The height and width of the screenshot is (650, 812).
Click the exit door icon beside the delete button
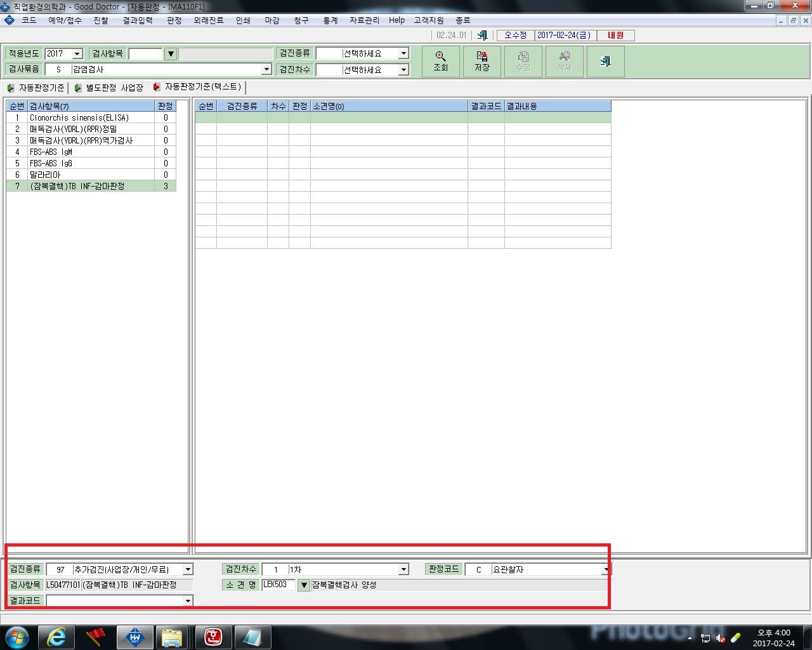[606, 62]
